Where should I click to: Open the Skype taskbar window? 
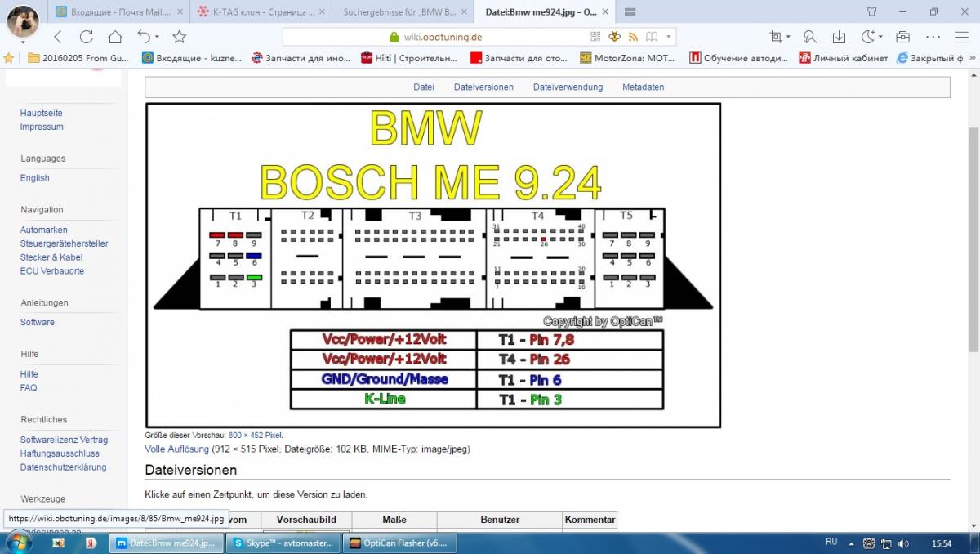click(281, 543)
